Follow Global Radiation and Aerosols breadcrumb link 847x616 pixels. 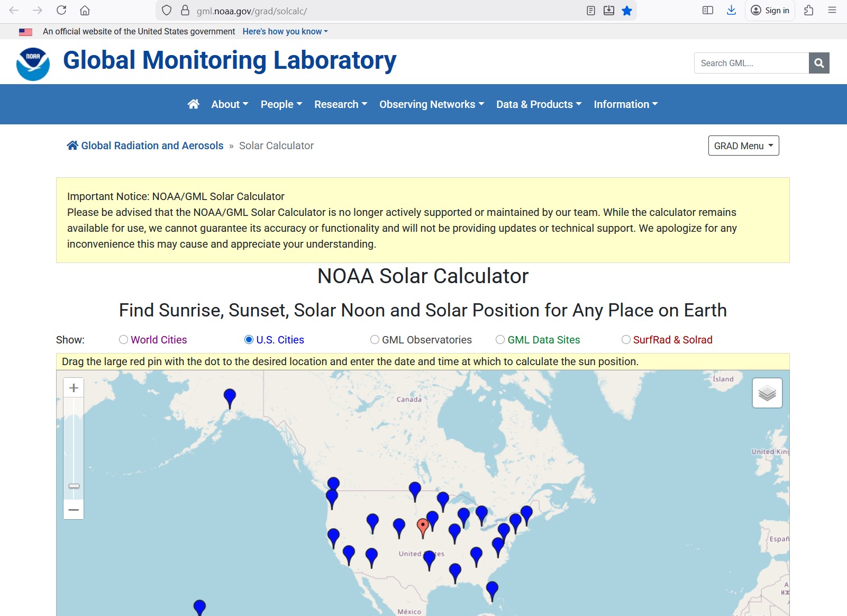tap(152, 146)
